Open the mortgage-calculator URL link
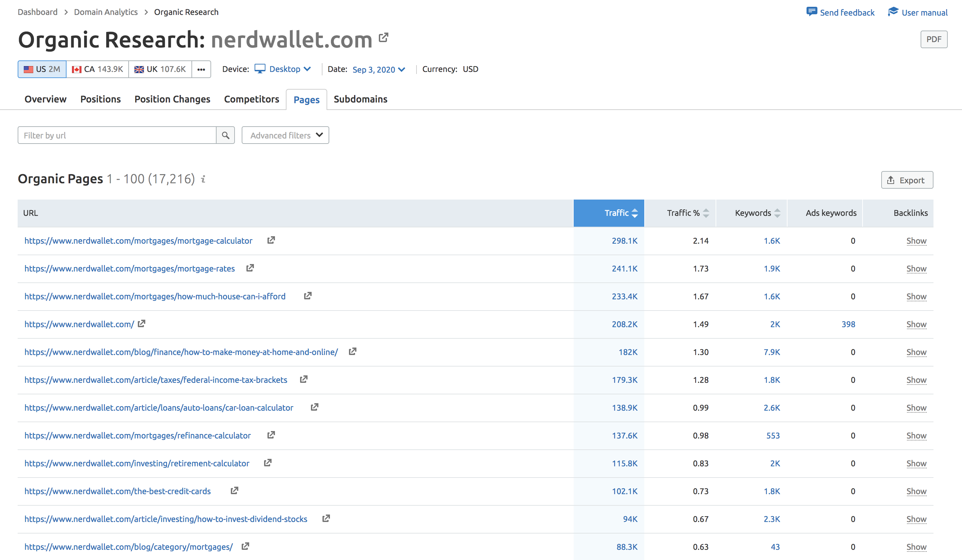 pyautogui.click(x=138, y=241)
